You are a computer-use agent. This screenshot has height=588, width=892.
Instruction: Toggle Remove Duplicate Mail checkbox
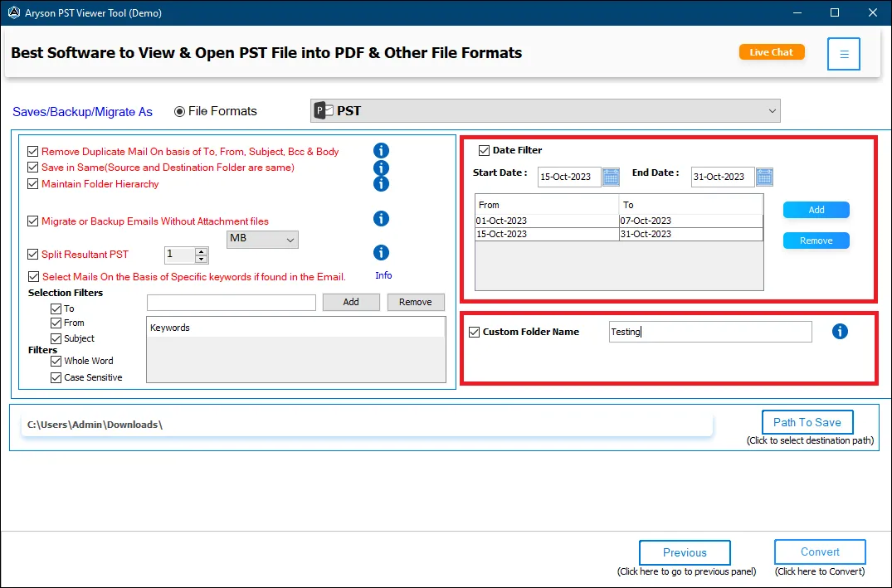click(33, 151)
